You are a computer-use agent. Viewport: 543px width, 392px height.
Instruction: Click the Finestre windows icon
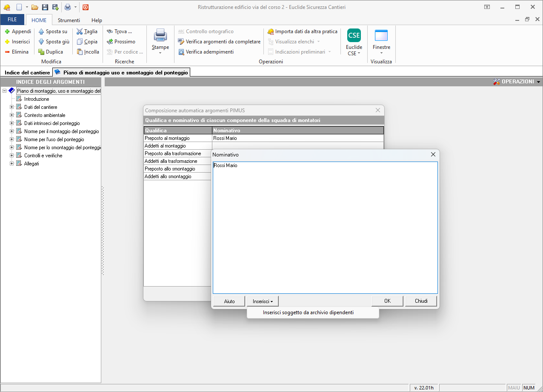(x=381, y=36)
